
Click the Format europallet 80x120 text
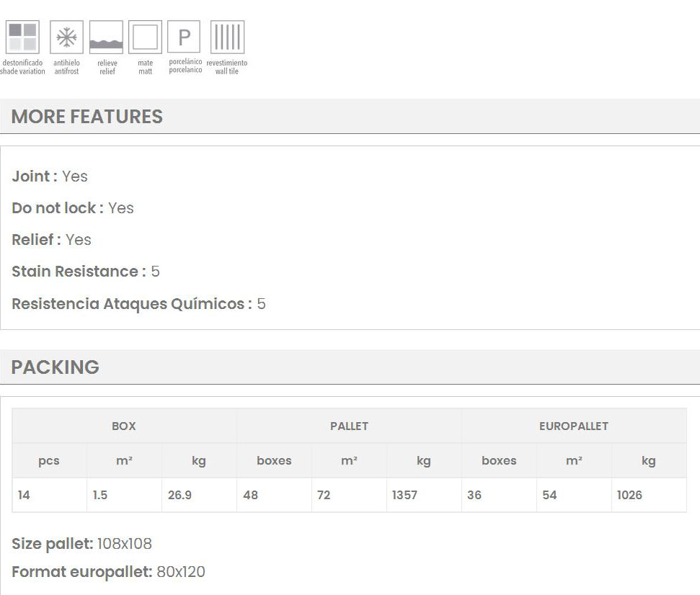tap(108, 572)
